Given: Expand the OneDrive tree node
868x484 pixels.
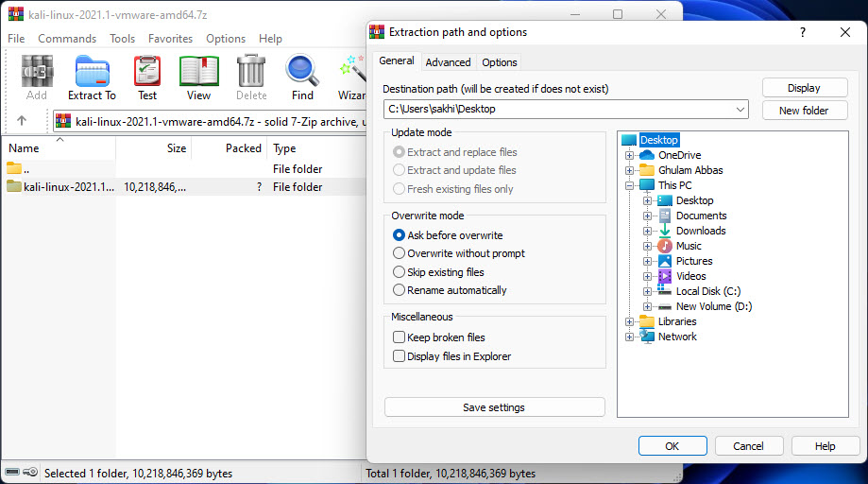Looking at the screenshot, I should [x=629, y=156].
